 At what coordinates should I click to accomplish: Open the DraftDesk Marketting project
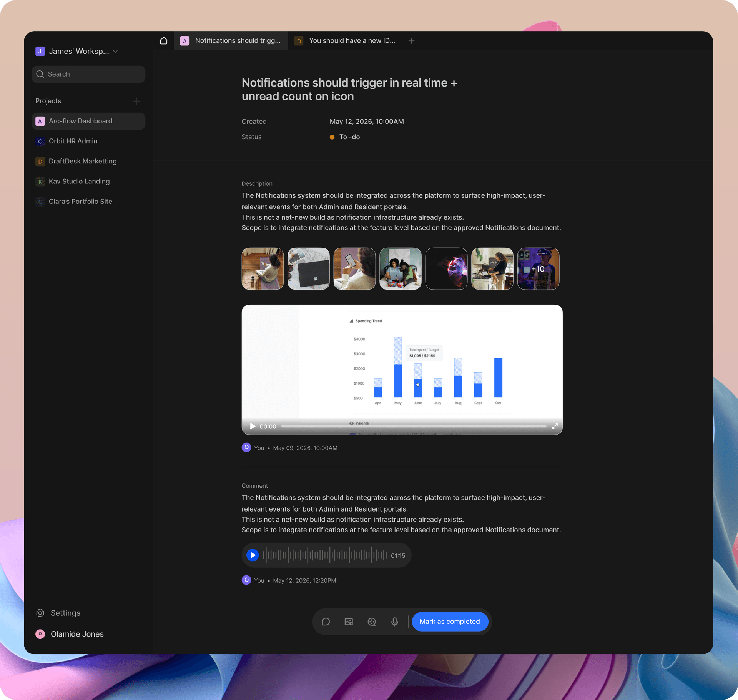88,162
